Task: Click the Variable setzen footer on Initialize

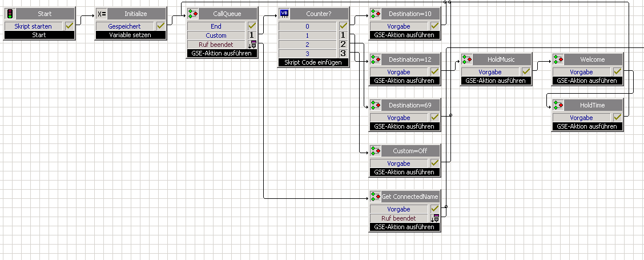Action: click(131, 35)
